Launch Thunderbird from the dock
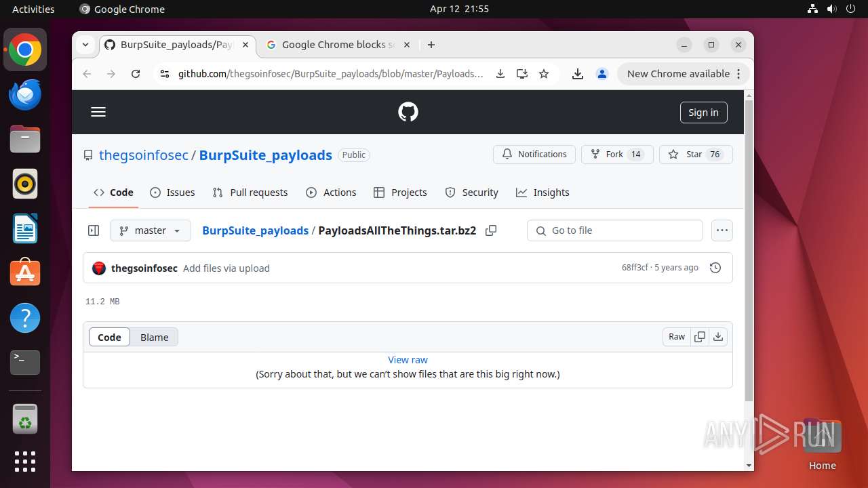Image resolution: width=868 pixels, height=488 pixels. click(25, 94)
